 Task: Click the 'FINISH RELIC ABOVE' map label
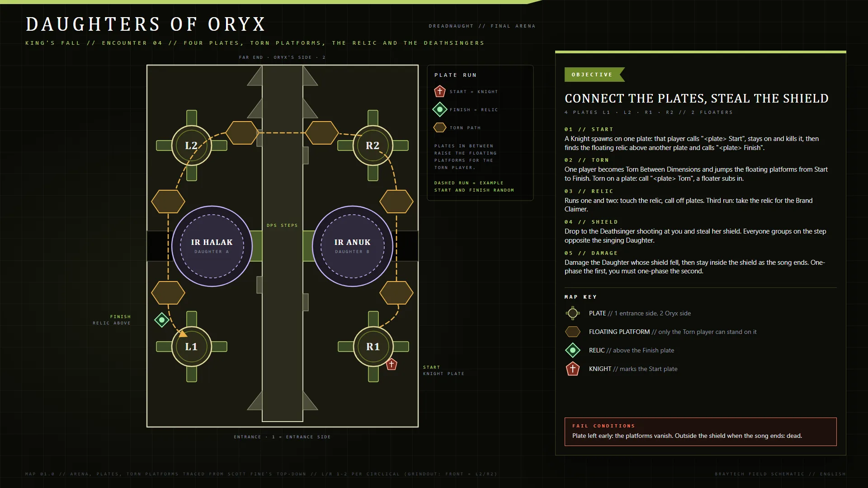[112, 320]
